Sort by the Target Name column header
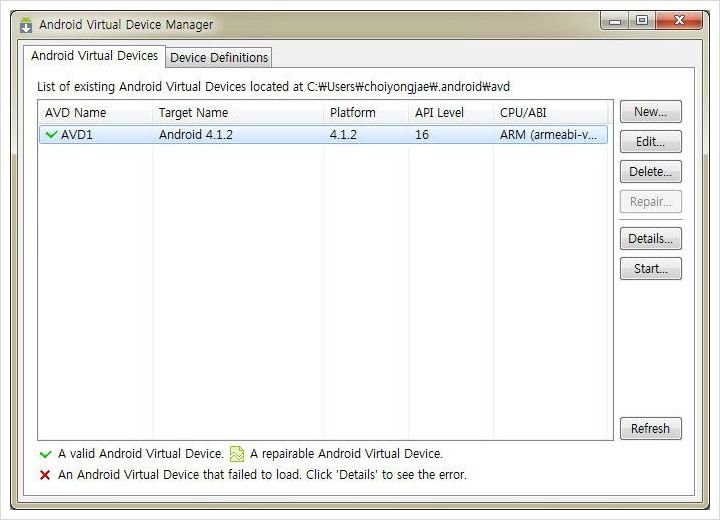The image size is (720, 520). 238,113
